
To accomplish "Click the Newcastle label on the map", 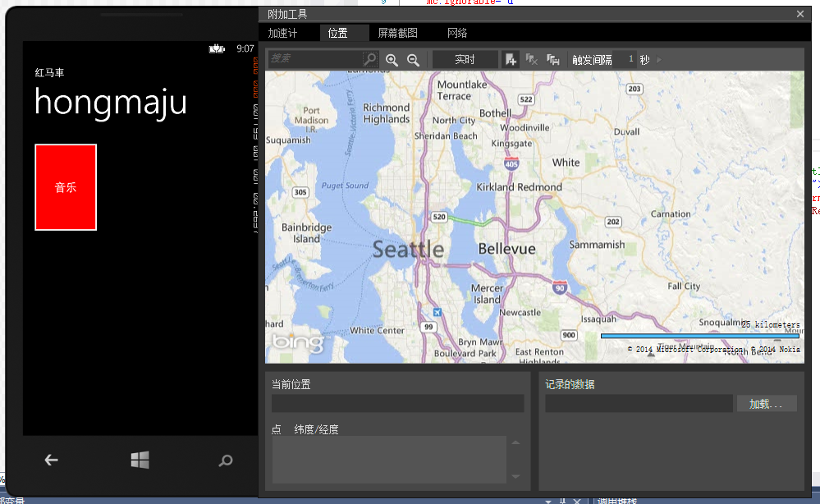I will 520,313.
